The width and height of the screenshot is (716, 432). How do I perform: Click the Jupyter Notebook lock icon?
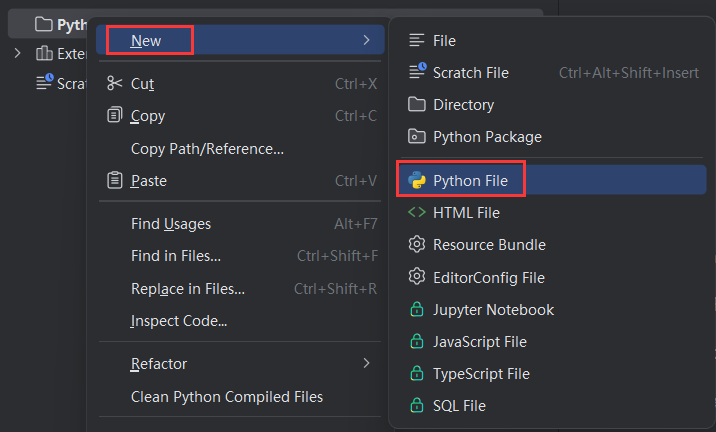pos(417,310)
